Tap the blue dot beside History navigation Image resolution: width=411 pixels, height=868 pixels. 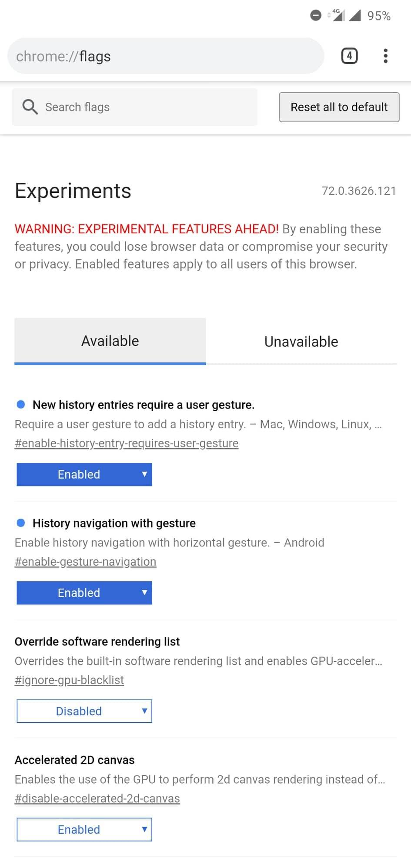(21, 523)
